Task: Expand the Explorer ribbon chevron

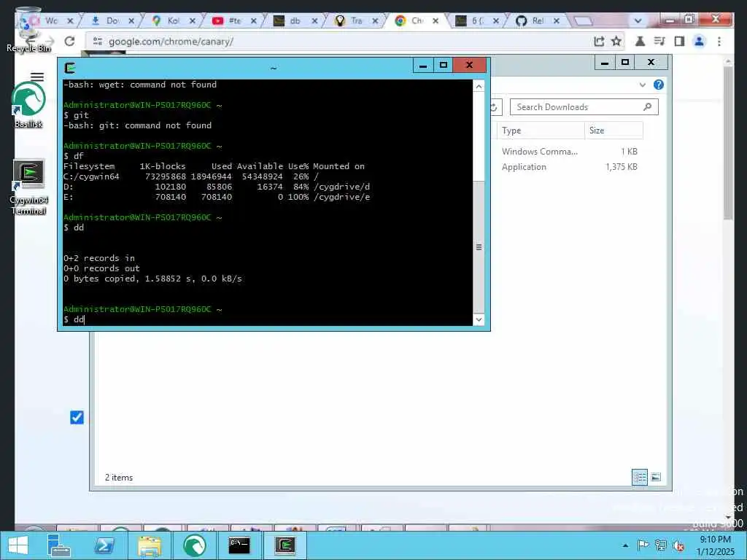Action: coord(642,85)
